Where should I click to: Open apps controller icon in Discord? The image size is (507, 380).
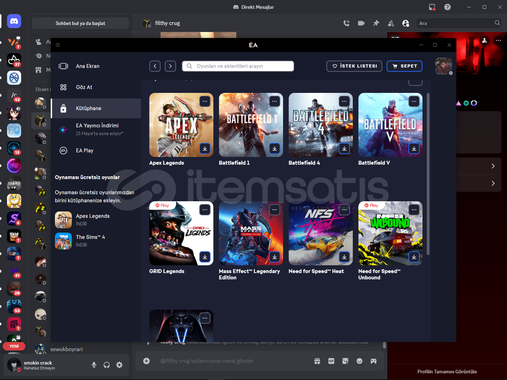[x=373, y=361]
